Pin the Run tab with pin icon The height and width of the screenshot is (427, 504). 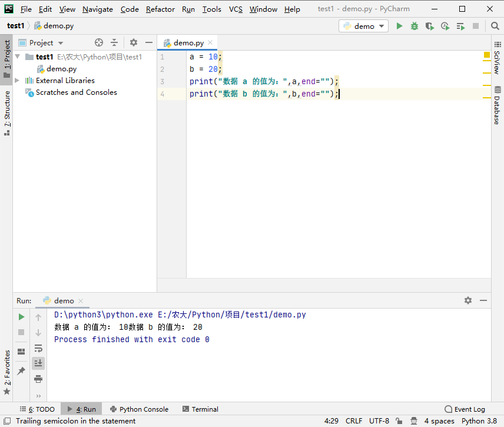point(21,370)
